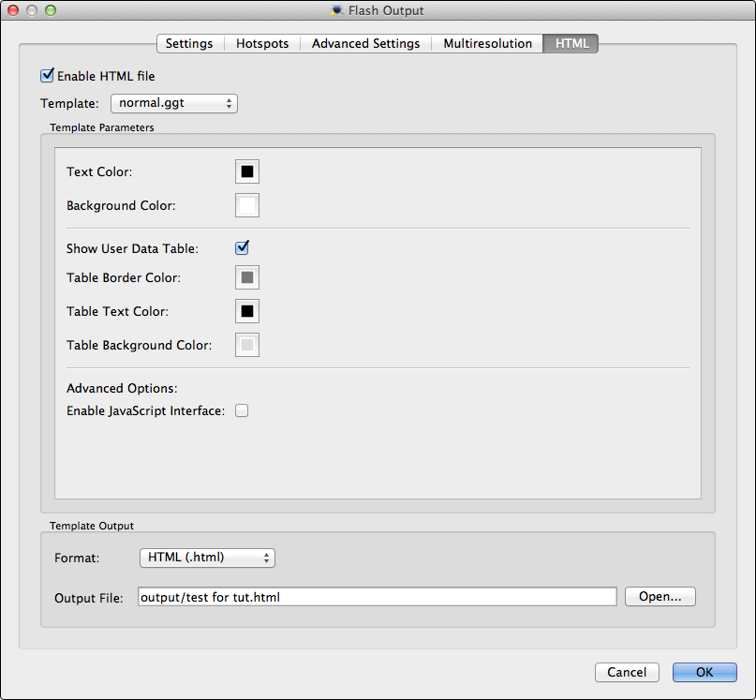The height and width of the screenshot is (700, 756).
Task: Open the Table Text Color picker
Action: pyautogui.click(x=246, y=310)
